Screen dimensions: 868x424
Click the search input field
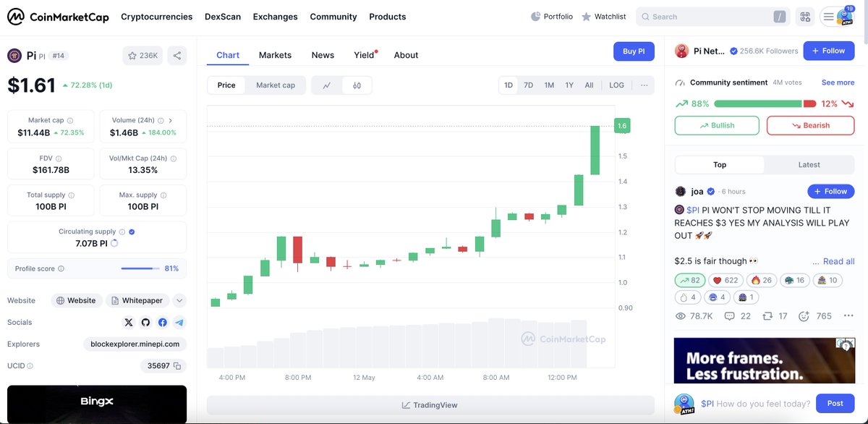click(712, 17)
